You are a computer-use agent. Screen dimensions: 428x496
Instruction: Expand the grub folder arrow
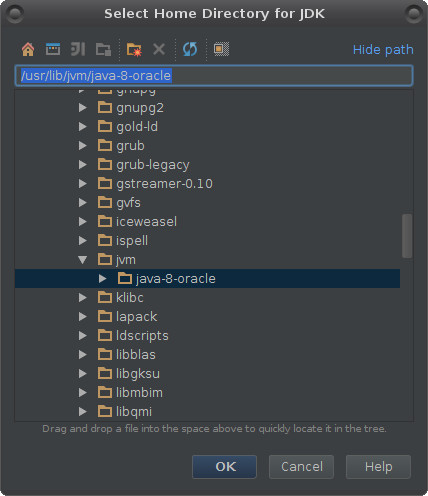point(83,146)
